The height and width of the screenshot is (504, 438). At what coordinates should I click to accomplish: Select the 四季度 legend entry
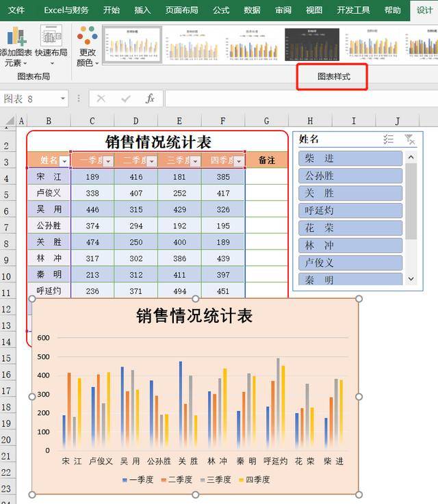255,479
